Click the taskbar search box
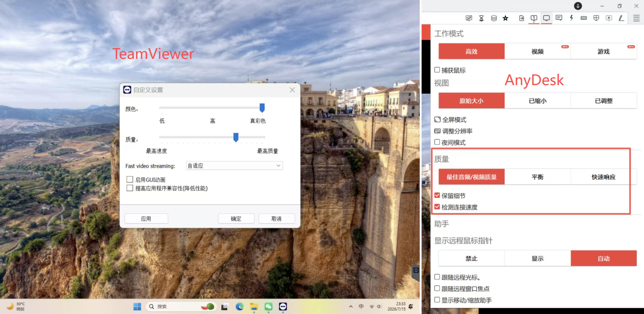 (x=182, y=306)
